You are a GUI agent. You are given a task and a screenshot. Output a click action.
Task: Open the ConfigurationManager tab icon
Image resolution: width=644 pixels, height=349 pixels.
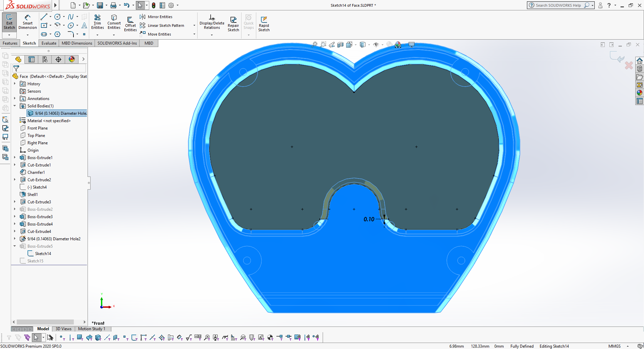pos(45,59)
